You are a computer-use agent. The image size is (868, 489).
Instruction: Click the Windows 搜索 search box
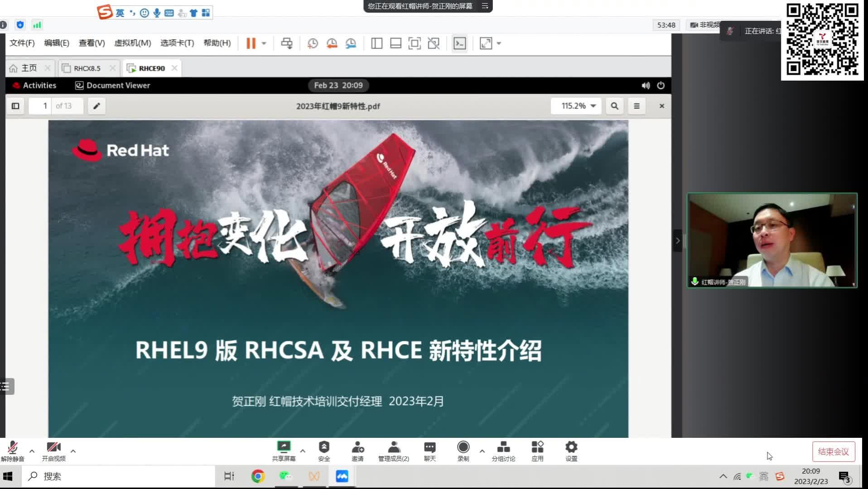click(118, 476)
